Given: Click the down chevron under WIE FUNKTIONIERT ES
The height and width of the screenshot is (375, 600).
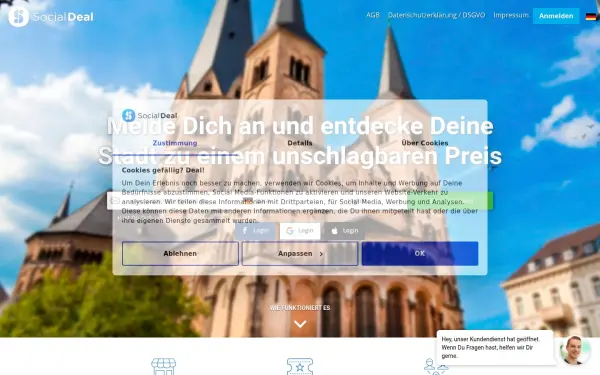Looking at the screenshot, I should point(300,324).
